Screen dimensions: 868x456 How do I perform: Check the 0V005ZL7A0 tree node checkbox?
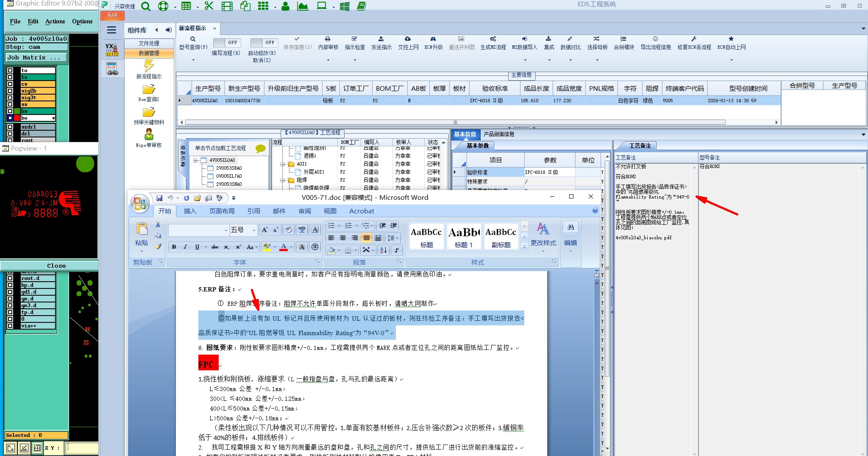[210, 176]
